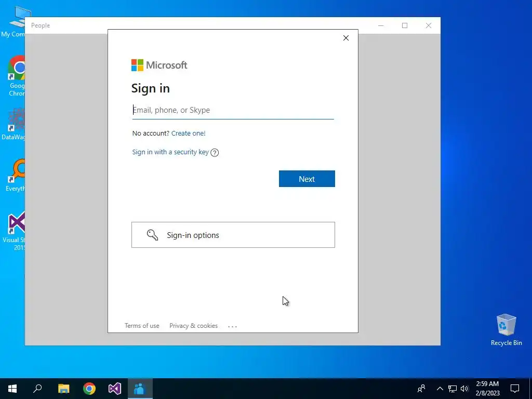Open the People tray icon
Image resolution: width=532 pixels, height=399 pixels.
(421, 389)
